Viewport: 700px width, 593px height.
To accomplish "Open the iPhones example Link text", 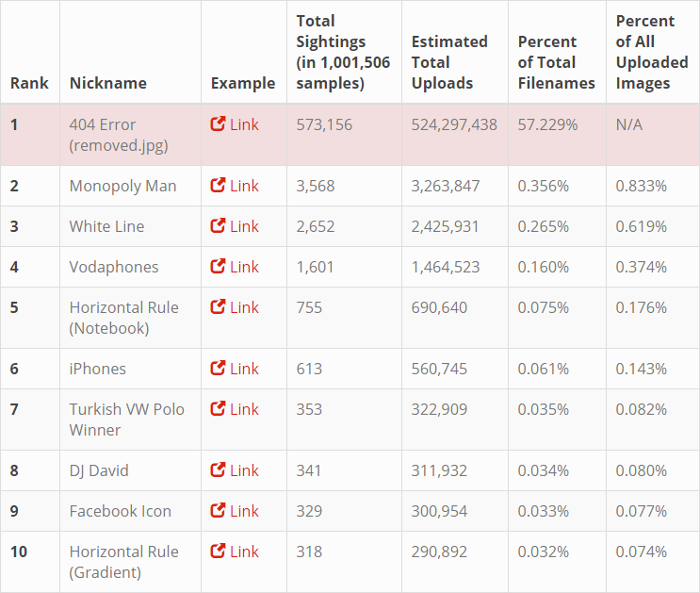I will 244,369.
